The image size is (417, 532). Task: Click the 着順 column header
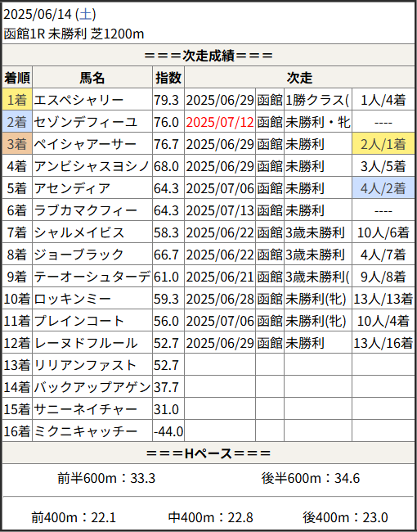click(x=17, y=78)
